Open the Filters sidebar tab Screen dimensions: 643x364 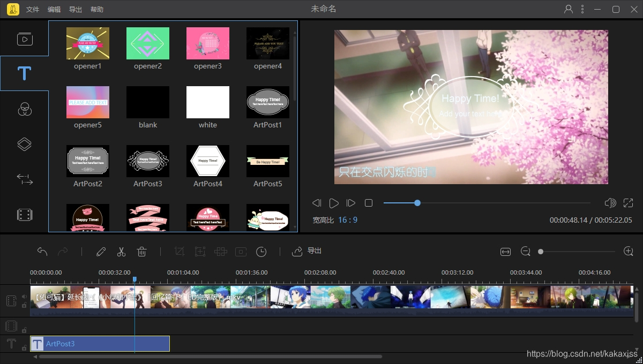(x=24, y=109)
